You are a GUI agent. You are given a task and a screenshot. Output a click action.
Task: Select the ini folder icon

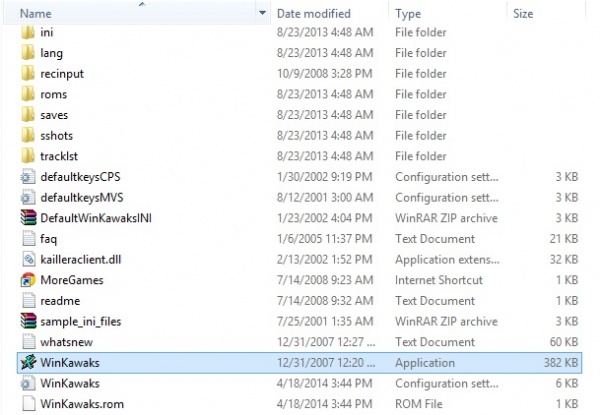(28, 33)
